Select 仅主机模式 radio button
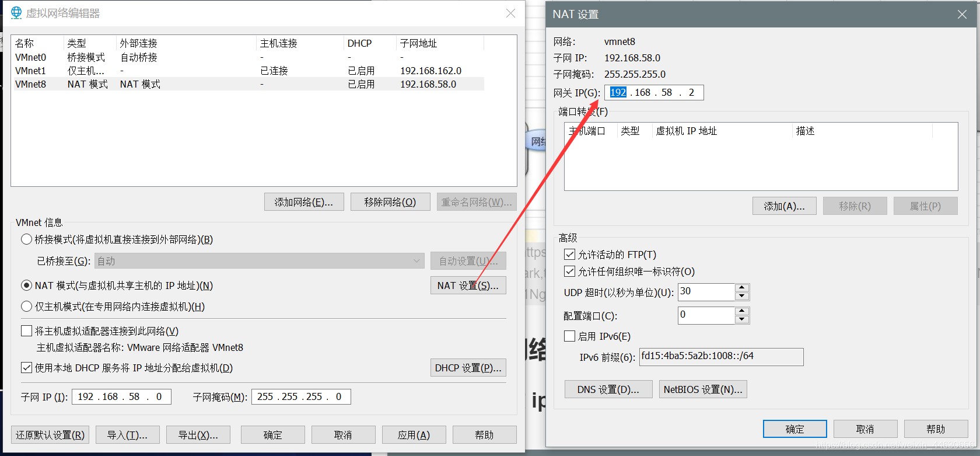The width and height of the screenshot is (980, 456). [x=26, y=307]
